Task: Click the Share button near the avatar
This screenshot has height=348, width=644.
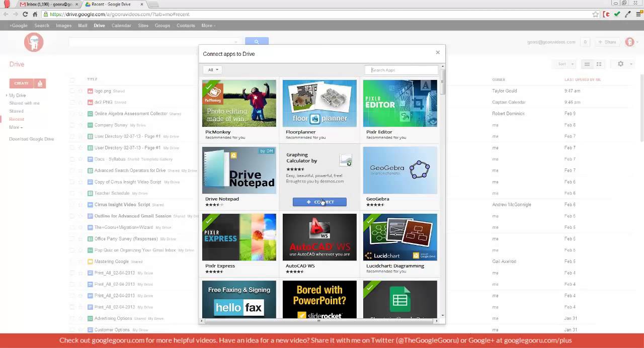Action: click(607, 42)
